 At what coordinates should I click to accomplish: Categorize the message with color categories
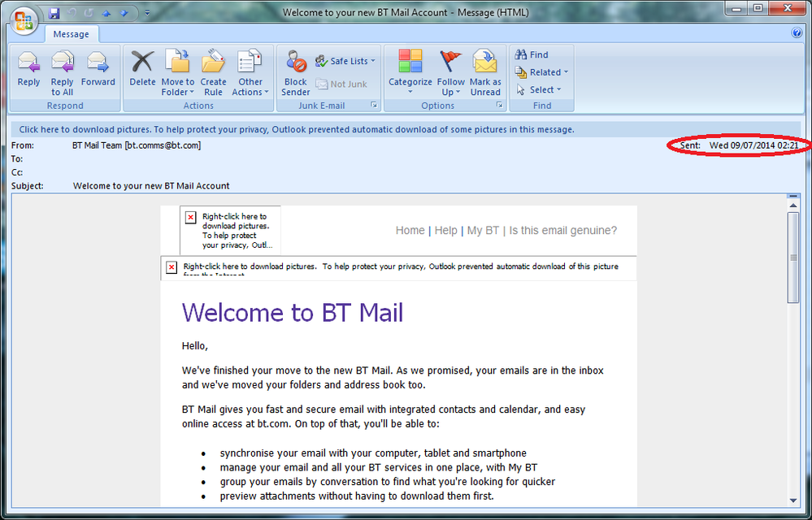click(410, 73)
